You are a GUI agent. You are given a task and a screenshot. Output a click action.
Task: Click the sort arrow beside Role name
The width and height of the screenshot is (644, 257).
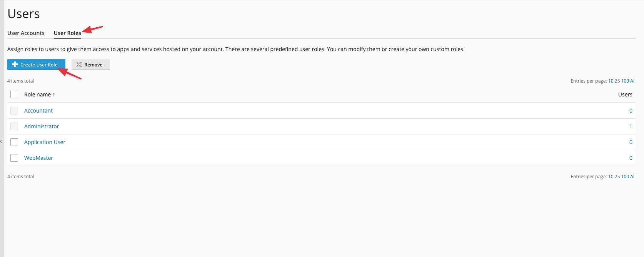(54, 95)
